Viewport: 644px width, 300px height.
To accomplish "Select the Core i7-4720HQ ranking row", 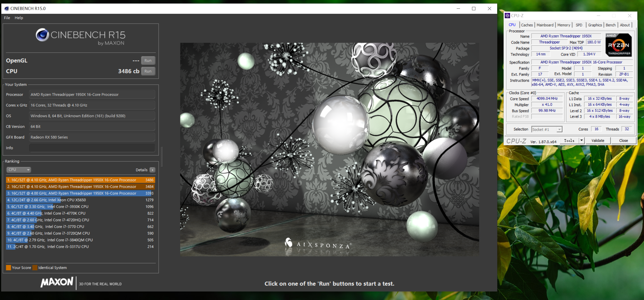I will [81, 220].
